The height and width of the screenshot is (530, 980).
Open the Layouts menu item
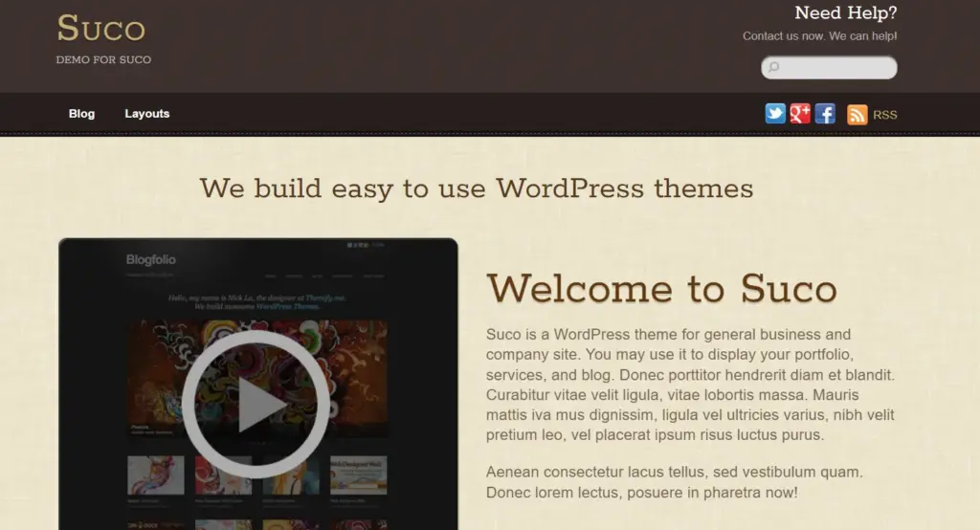click(x=146, y=114)
